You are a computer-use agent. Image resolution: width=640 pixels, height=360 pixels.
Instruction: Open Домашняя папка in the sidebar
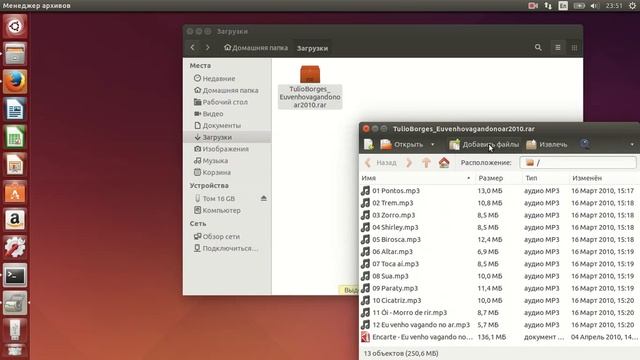(x=227, y=90)
